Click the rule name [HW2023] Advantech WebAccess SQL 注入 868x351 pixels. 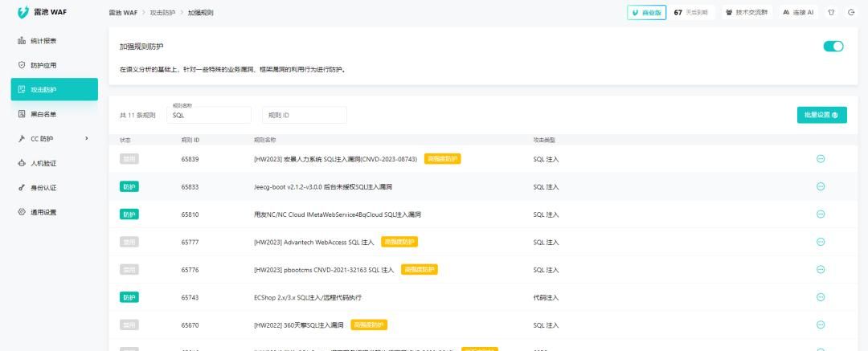314,242
